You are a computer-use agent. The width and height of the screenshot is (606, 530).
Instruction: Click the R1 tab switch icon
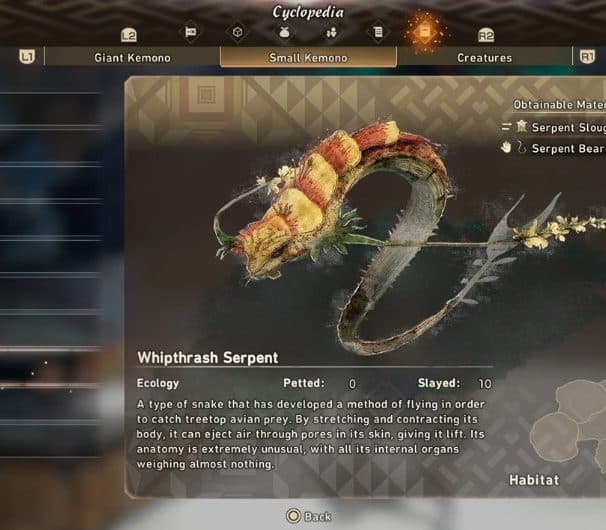click(587, 57)
